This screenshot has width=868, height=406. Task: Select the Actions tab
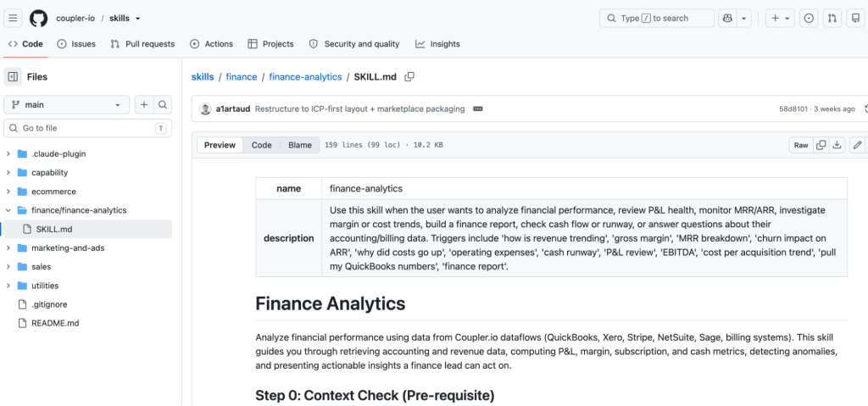click(211, 44)
